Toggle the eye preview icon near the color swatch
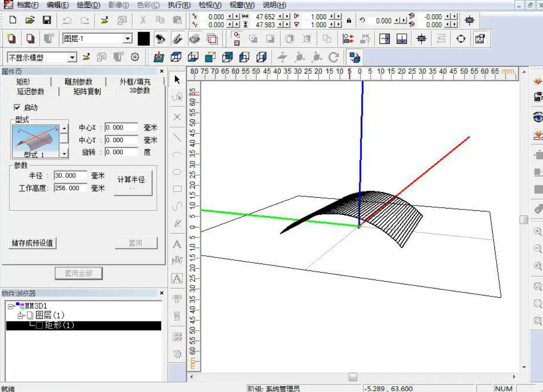The image size is (543, 392). [x=161, y=39]
